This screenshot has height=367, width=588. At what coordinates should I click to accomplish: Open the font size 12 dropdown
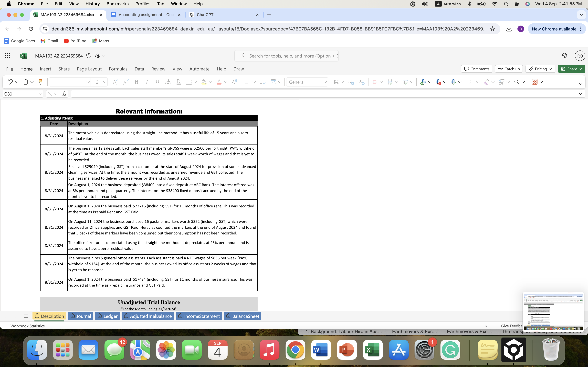[105, 82]
